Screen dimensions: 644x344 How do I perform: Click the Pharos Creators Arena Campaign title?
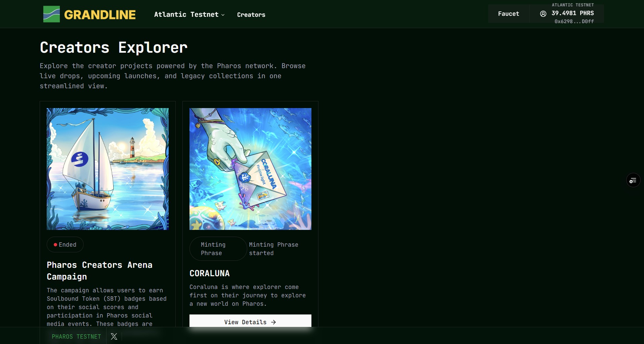pyautogui.click(x=99, y=271)
